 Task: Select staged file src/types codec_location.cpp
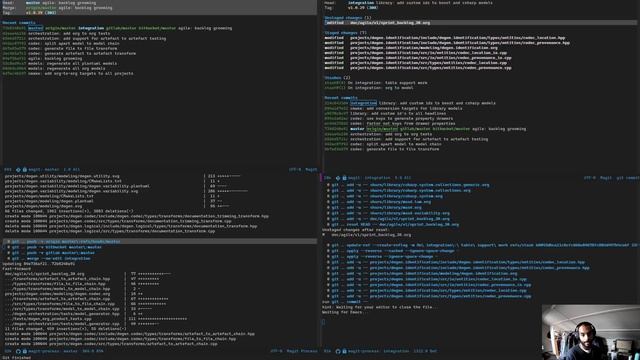(416, 63)
